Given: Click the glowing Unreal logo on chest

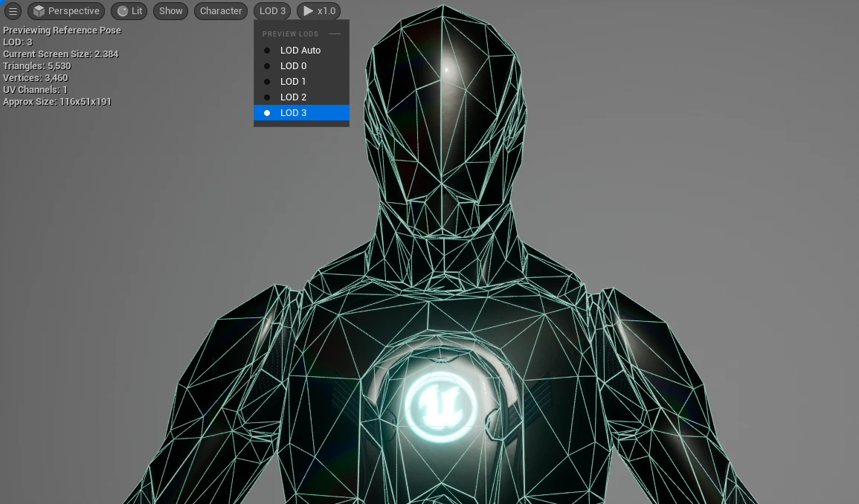Looking at the screenshot, I should tap(441, 407).
